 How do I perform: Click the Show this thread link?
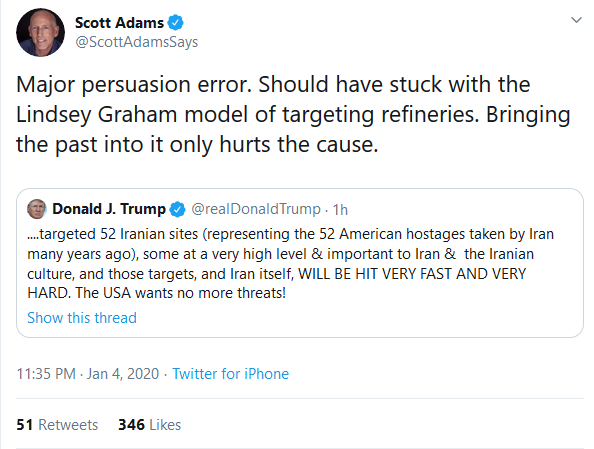pos(82,318)
